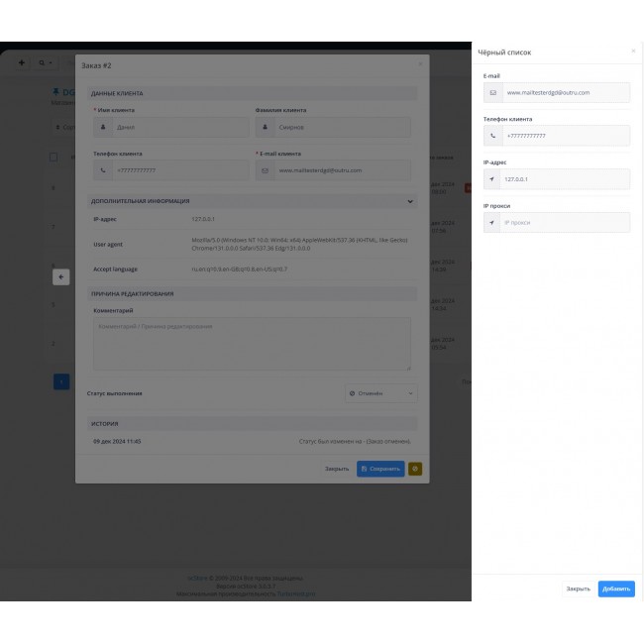Click Сохранить button in order dialog
This screenshot has width=644, height=644.
click(x=380, y=469)
